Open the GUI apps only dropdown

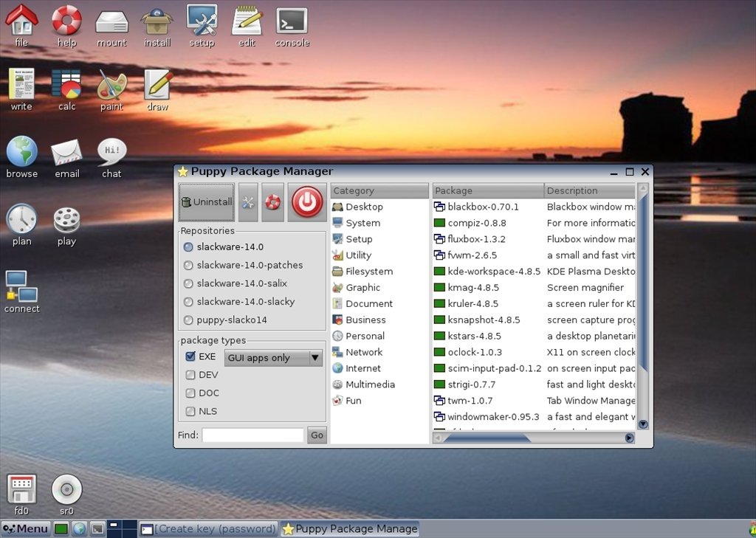click(x=273, y=358)
